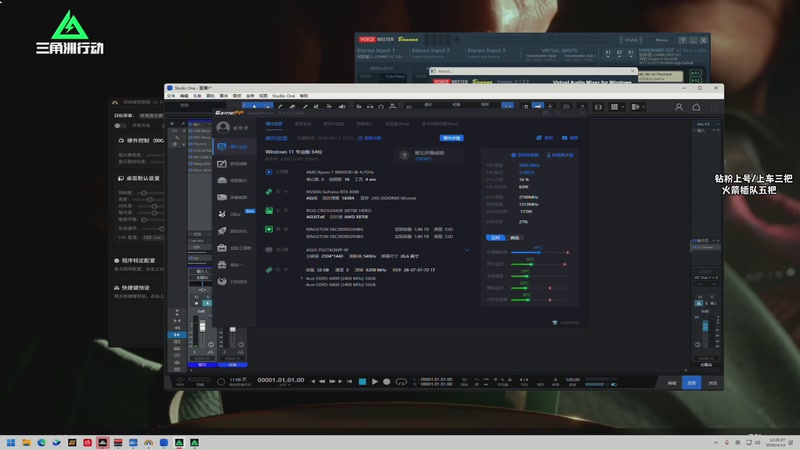Open the gauge benchmark icon in GamePP sidebar
Viewport: 800px width, 450px height.
coord(222,180)
